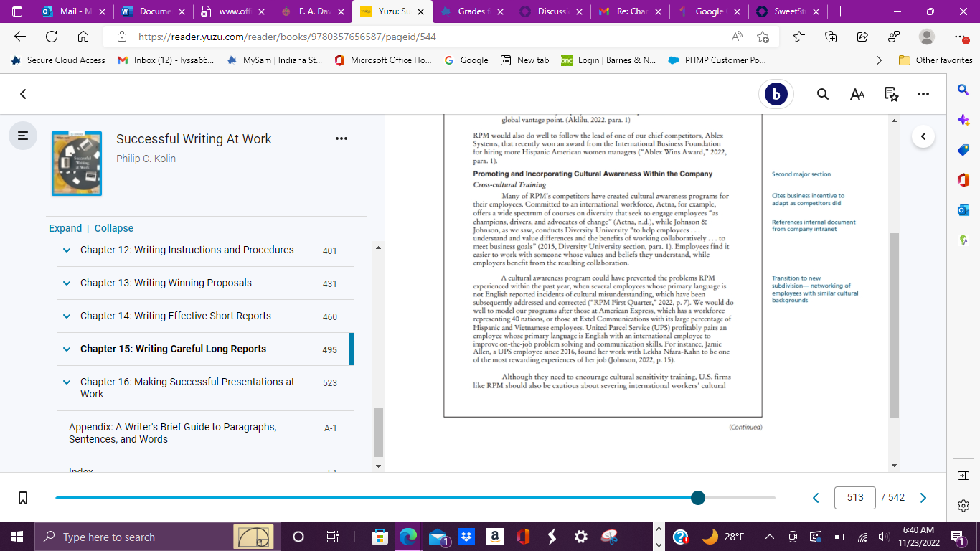Image resolution: width=980 pixels, height=551 pixels.
Task: Expand the Chapter 16 chevron
Action: coord(67,382)
